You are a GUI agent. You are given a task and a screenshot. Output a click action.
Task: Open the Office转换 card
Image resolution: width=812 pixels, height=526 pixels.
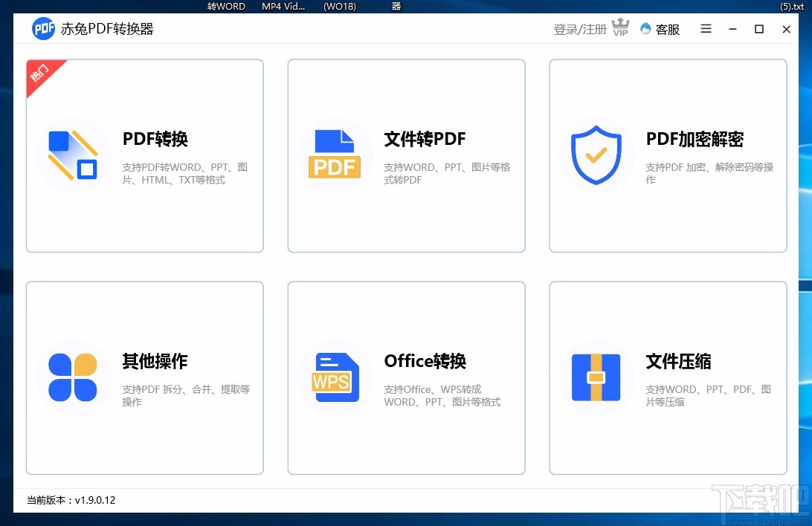tap(406, 377)
